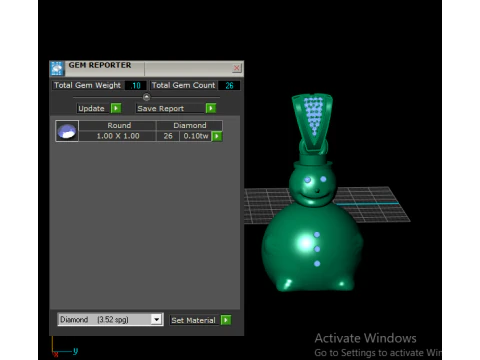
Task: Select the round gem thumbnail in report row
Action: tap(67, 131)
